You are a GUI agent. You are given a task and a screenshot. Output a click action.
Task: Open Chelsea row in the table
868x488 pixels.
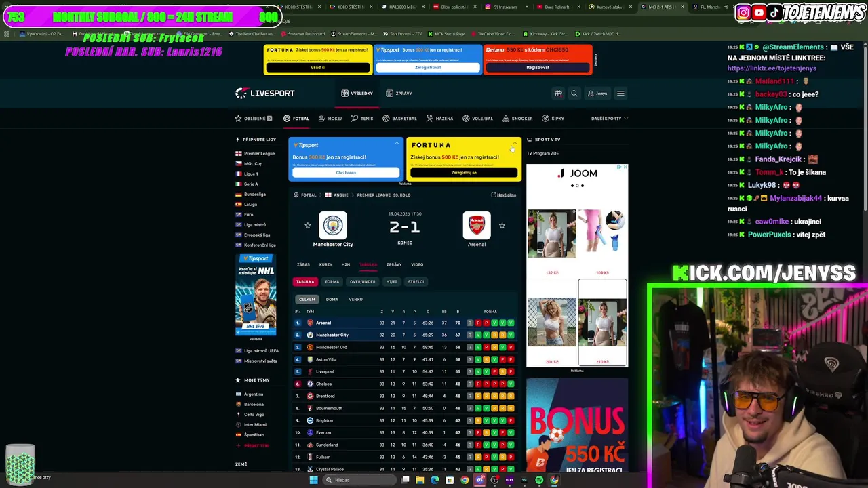click(406, 384)
